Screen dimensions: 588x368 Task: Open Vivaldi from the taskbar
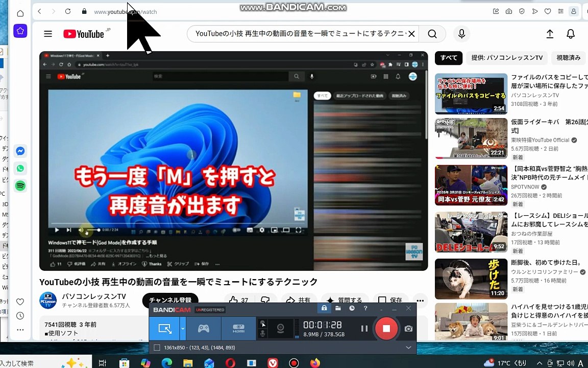pyautogui.click(x=273, y=363)
